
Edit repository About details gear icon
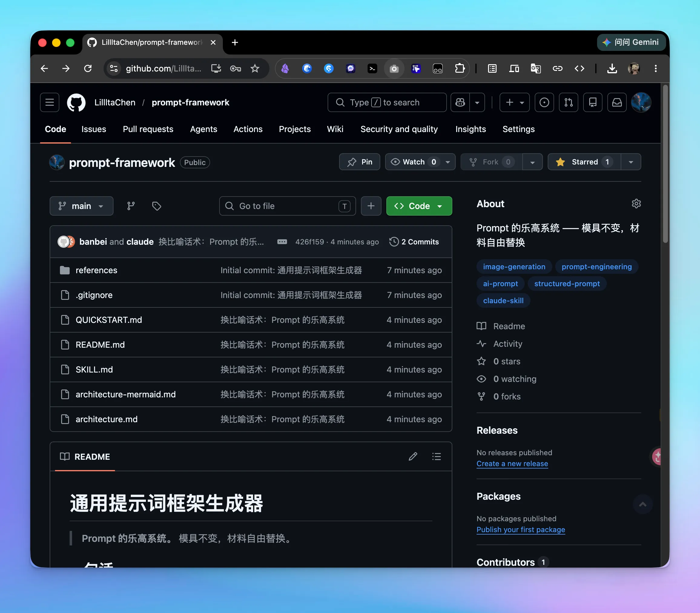click(636, 204)
